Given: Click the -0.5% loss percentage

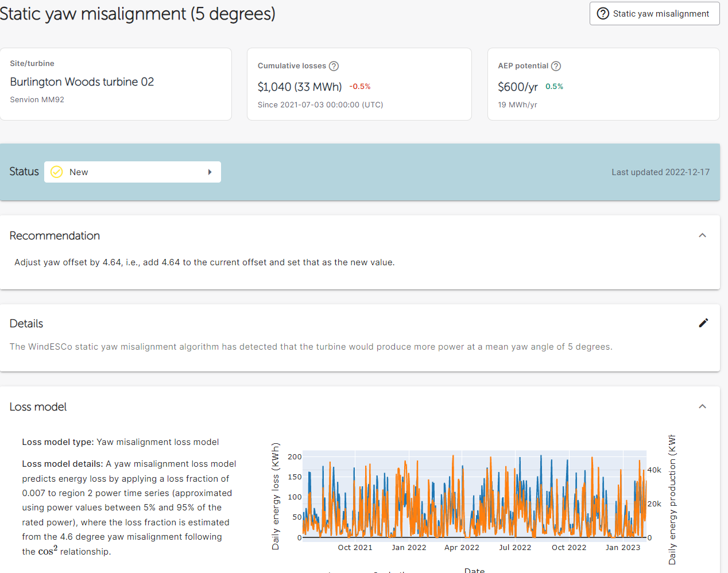Looking at the screenshot, I should [x=360, y=86].
